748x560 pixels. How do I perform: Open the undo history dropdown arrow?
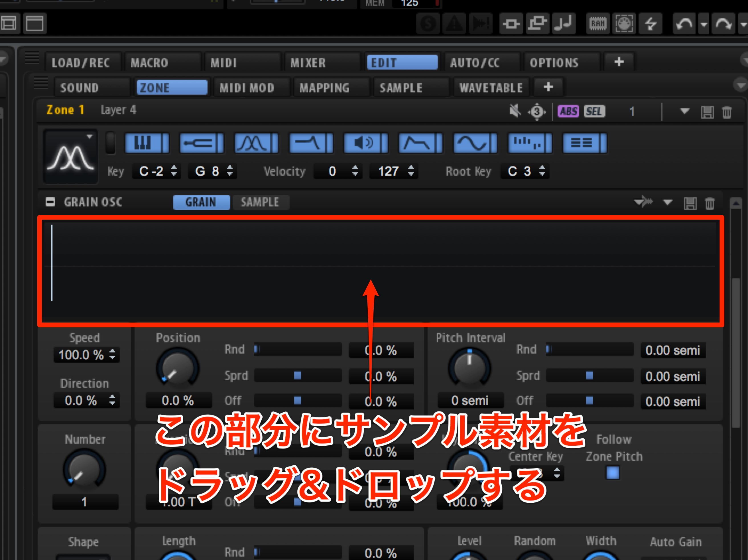click(704, 24)
